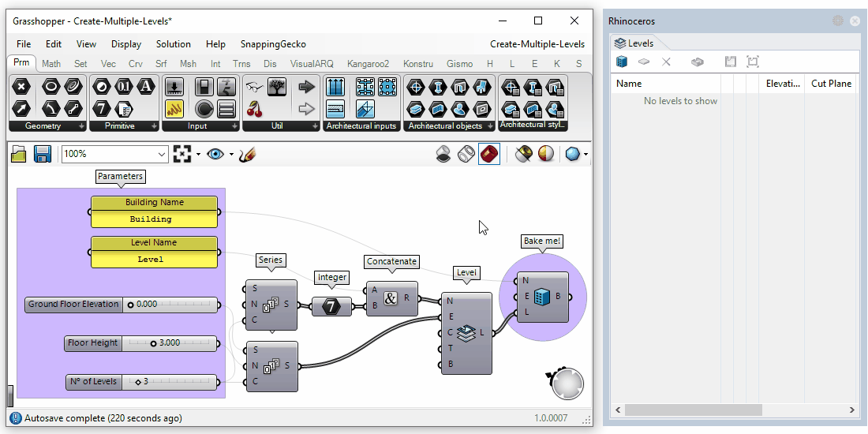Toggle the red shaded preview mode

click(x=489, y=155)
